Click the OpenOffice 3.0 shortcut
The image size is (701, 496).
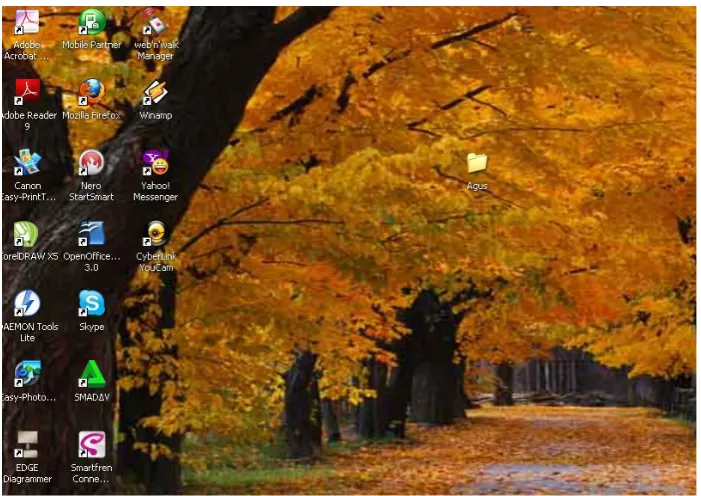92,233
